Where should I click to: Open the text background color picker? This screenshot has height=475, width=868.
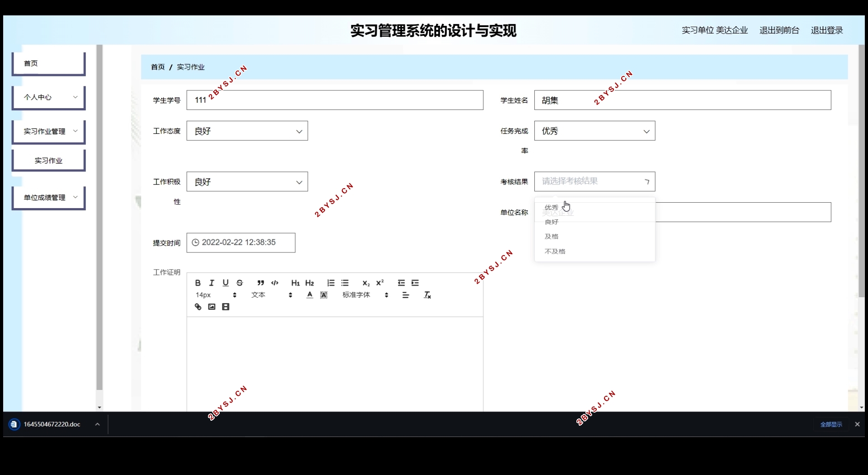tap(324, 295)
